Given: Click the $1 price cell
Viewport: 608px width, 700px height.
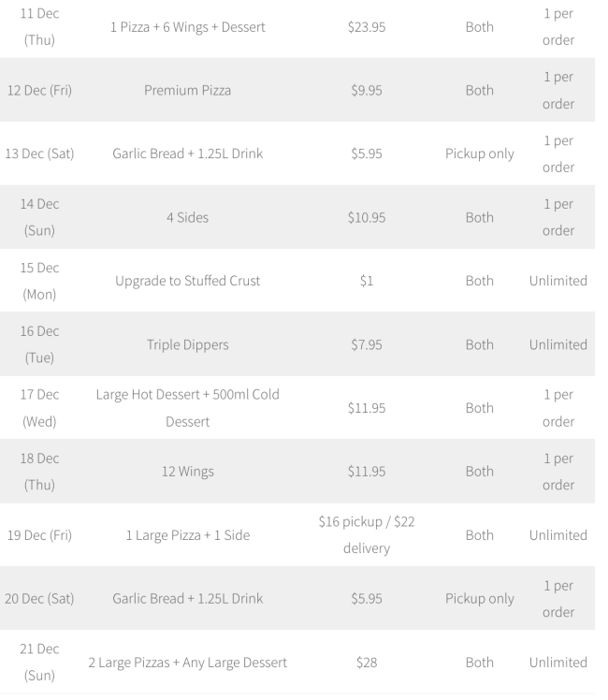Looking at the screenshot, I should click(x=366, y=281).
